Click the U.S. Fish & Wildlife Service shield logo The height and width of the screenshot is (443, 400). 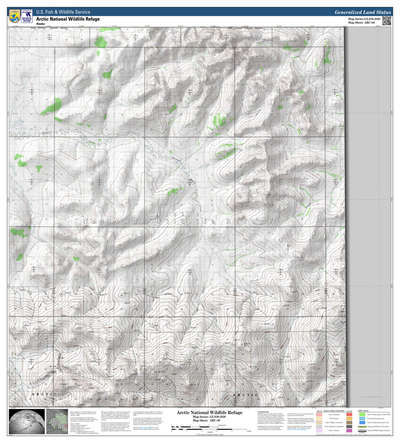pos(15,16)
